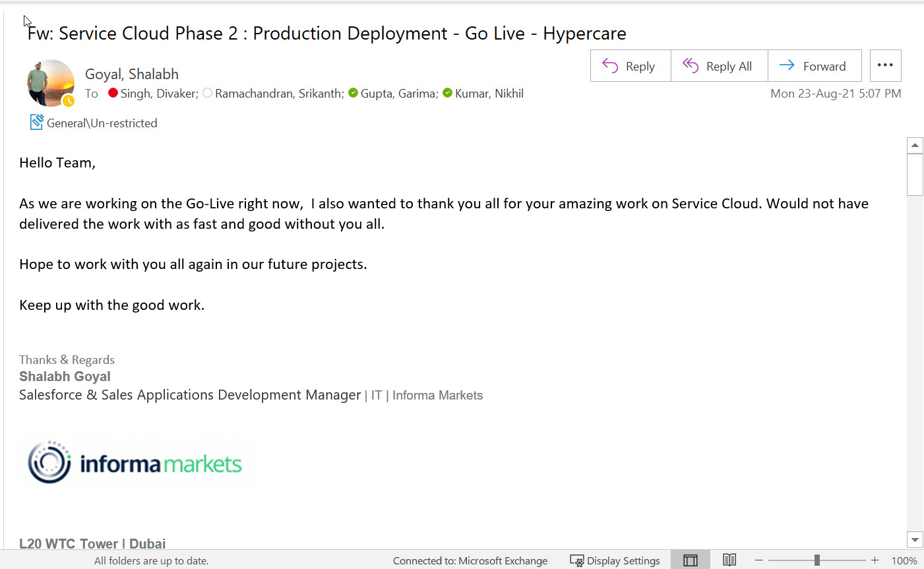The width and height of the screenshot is (924, 569).
Task: Click the message scrollbar up arrow
Action: [915, 145]
